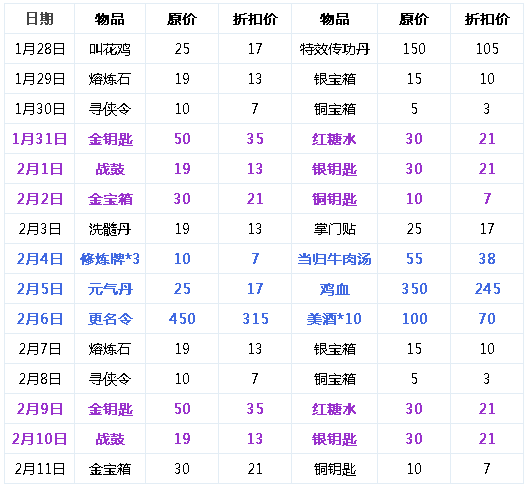Select the 元气丹 item cell
This screenshot has height=488, width=528.
pos(110,289)
